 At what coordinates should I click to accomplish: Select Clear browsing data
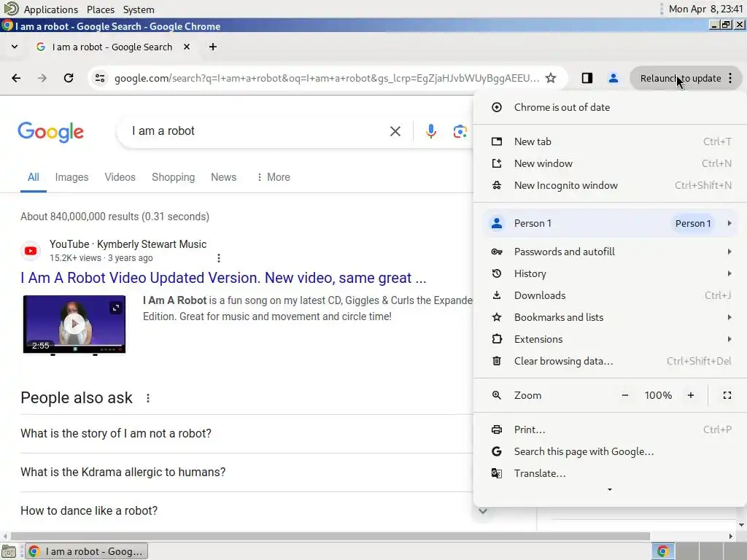[x=610, y=361]
